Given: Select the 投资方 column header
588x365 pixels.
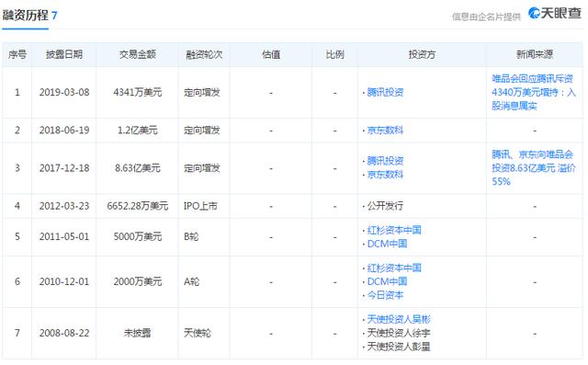Looking at the screenshot, I should [422, 54].
